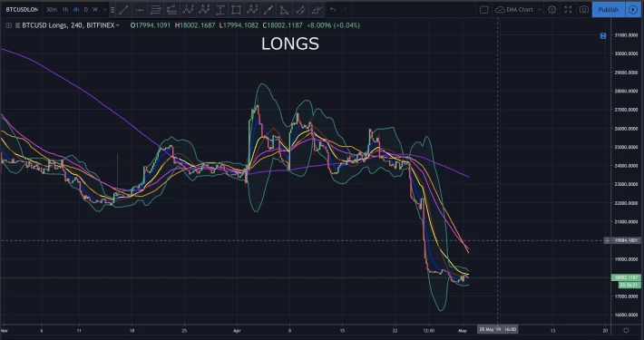Select the Parallel Channel tool
This screenshot has height=340, width=644.
pyautogui.click(x=156, y=10)
